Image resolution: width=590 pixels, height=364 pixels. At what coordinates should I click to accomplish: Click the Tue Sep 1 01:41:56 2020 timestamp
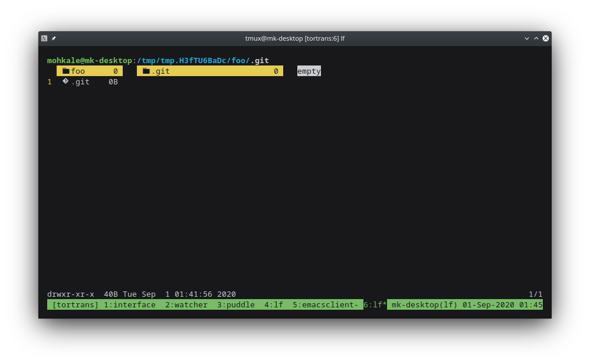coord(179,294)
